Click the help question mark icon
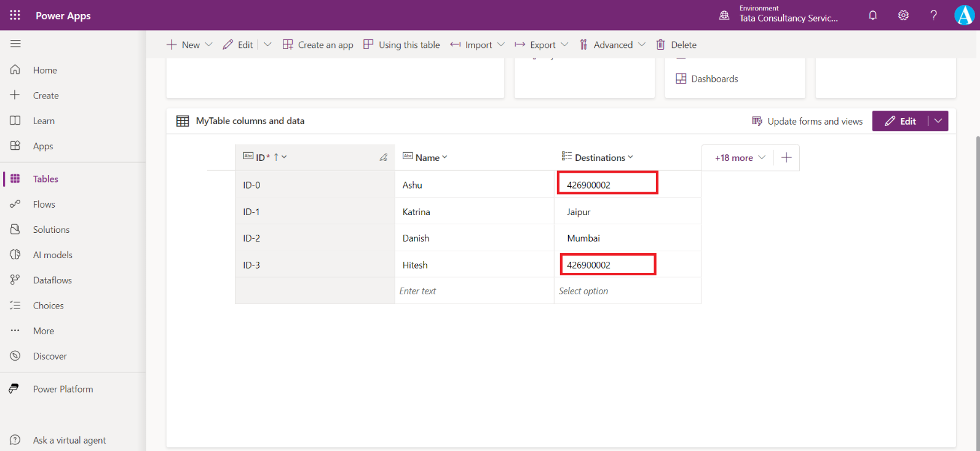This screenshot has width=980, height=451. coord(933,15)
